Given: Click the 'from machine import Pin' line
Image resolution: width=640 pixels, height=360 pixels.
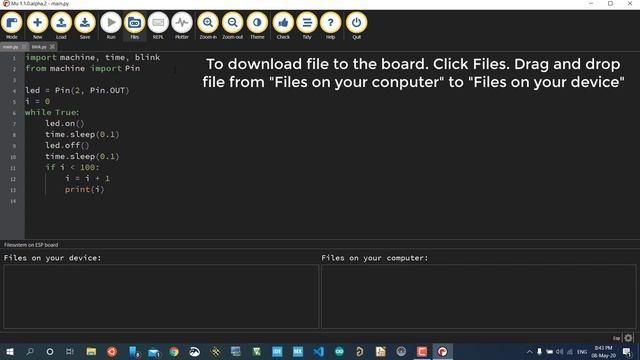Looking at the screenshot, I should [x=82, y=68].
